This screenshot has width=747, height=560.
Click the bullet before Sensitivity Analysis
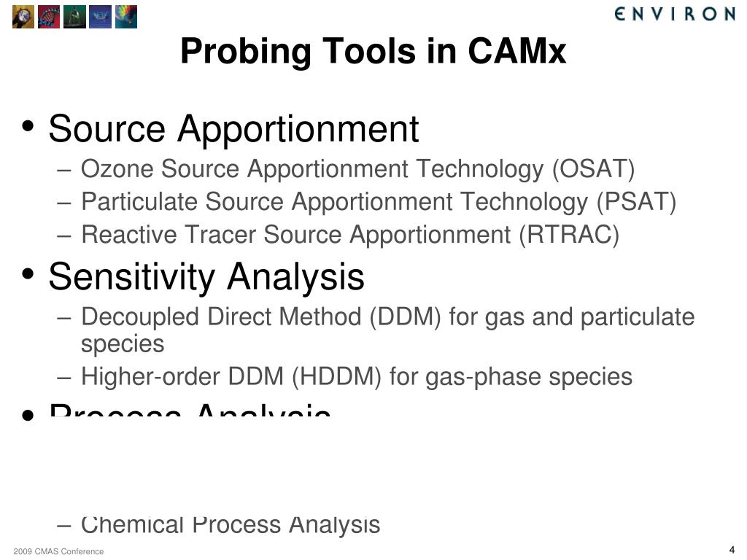click(28, 274)
